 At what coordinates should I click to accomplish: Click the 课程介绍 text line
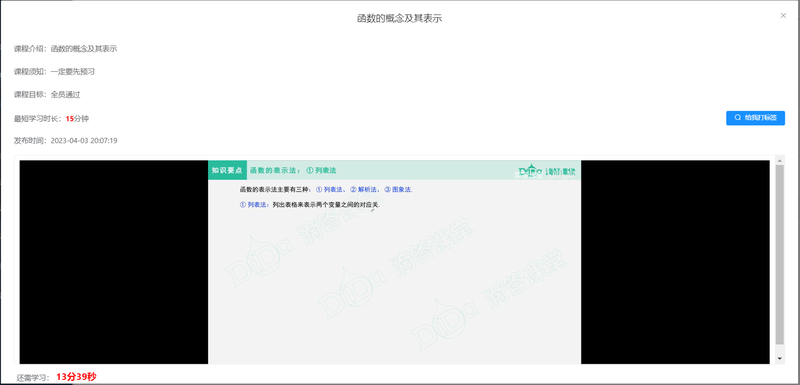click(66, 49)
